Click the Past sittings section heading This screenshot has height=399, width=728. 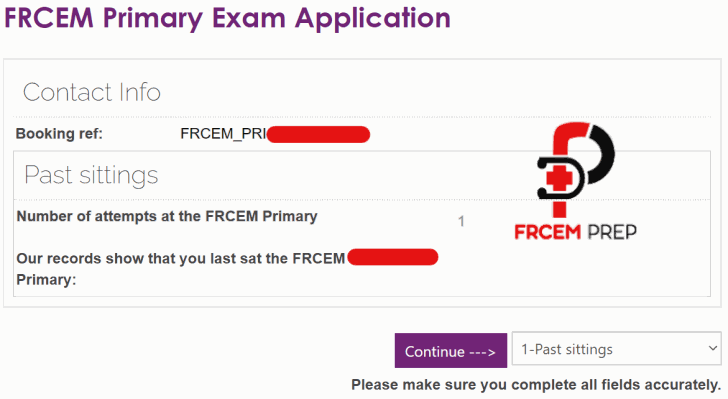[x=91, y=175]
